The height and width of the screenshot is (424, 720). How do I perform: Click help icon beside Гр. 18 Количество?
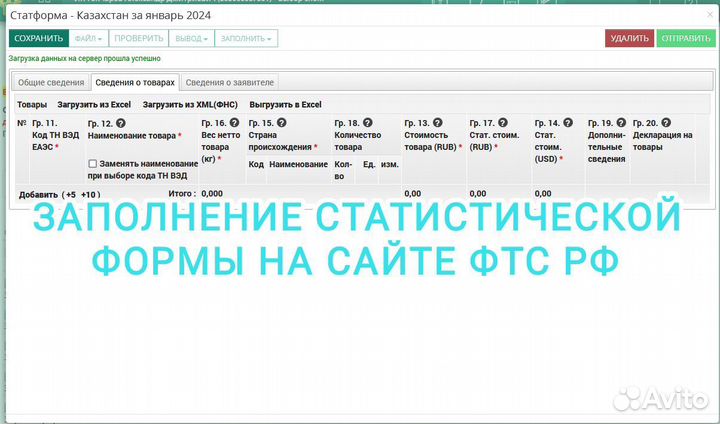367,123
